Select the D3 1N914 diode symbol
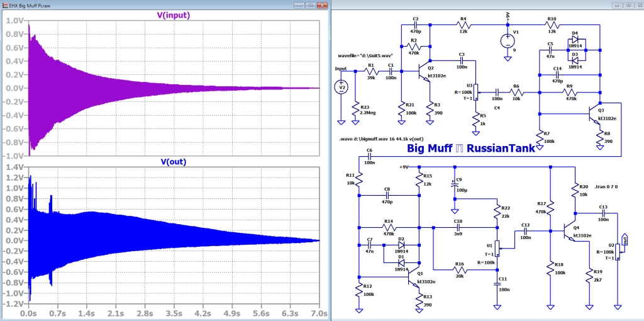The height and width of the screenshot is (321, 644). (575, 60)
